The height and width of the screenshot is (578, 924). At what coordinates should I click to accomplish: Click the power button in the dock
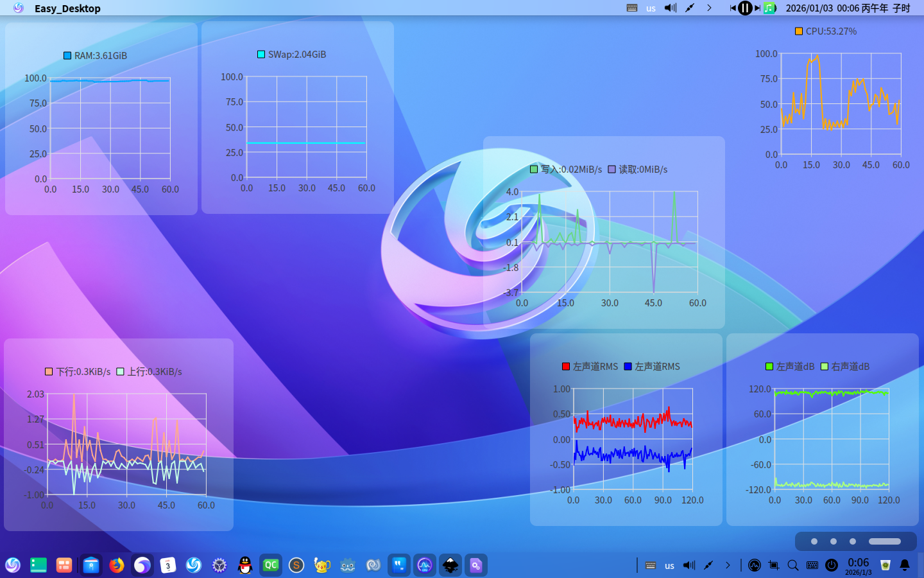(x=832, y=565)
